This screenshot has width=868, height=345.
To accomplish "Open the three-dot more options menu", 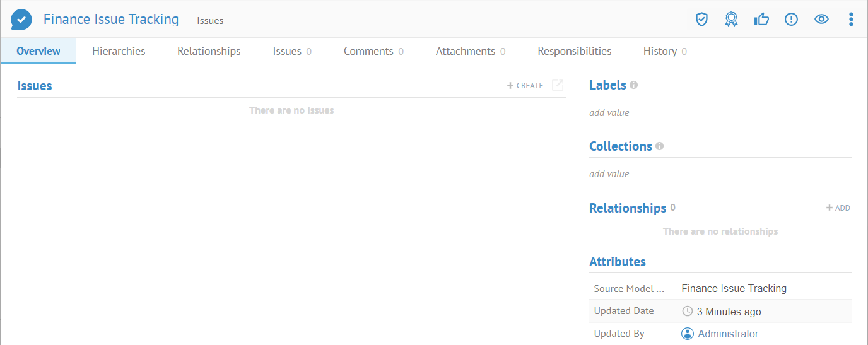I will click(851, 20).
